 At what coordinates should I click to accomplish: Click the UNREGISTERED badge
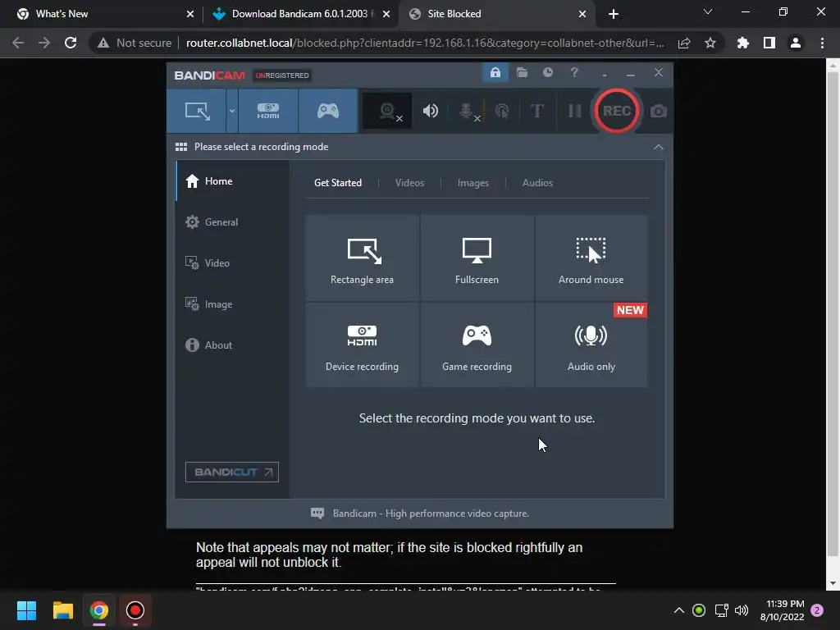(x=282, y=75)
